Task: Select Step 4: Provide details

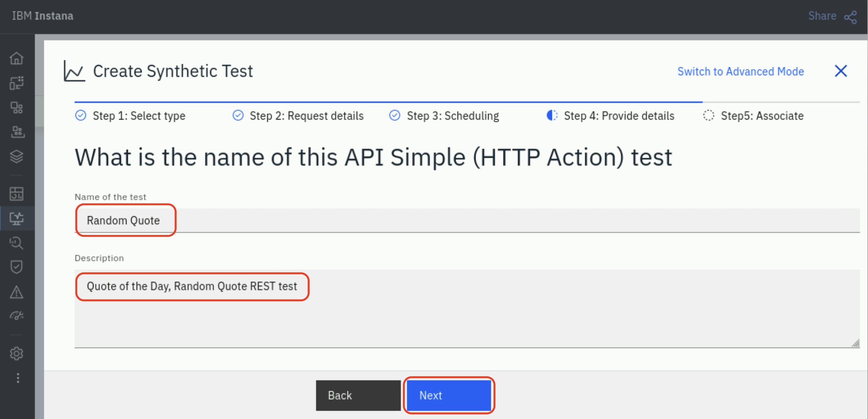Action: click(x=619, y=116)
